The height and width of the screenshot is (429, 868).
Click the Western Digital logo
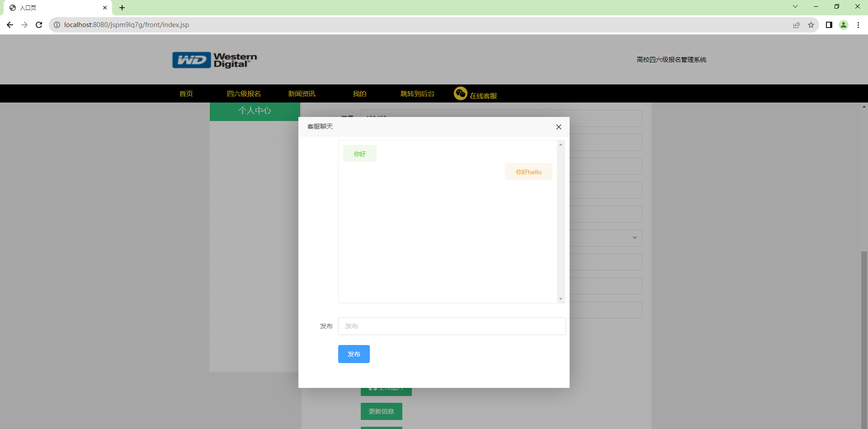click(x=214, y=59)
